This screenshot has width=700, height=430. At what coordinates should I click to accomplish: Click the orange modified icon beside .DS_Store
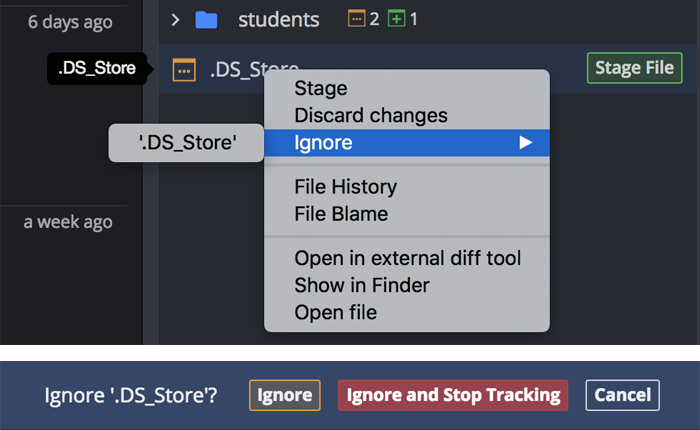(184, 70)
